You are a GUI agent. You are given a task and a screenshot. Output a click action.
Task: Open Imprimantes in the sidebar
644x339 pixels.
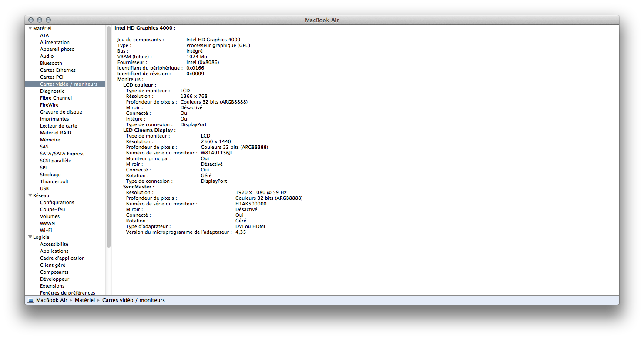[54, 119]
